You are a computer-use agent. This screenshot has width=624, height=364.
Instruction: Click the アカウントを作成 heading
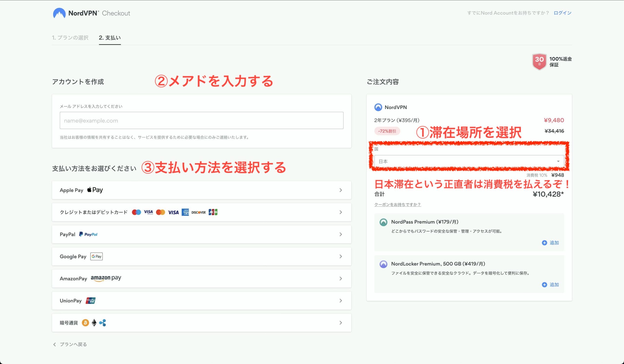(x=78, y=82)
